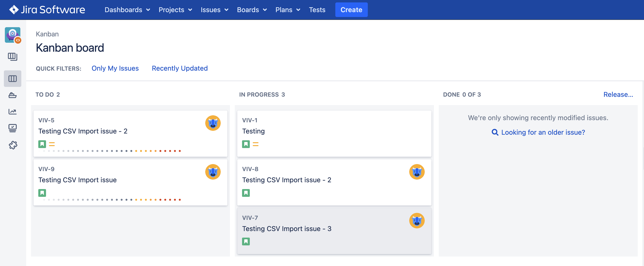Image resolution: width=644 pixels, height=266 pixels.
Task: Toggle the Only My Issues quick filter
Action: [115, 68]
